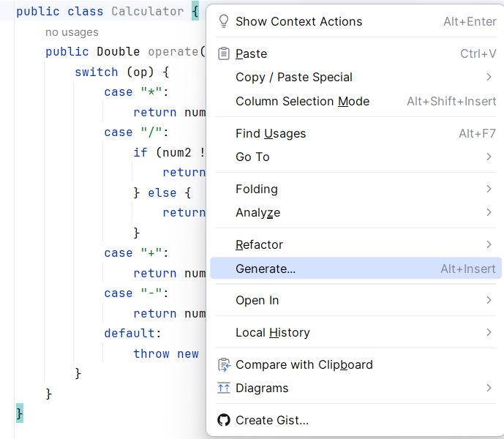Choose Create Gist... from the menu
504x439 pixels.
[356, 420]
